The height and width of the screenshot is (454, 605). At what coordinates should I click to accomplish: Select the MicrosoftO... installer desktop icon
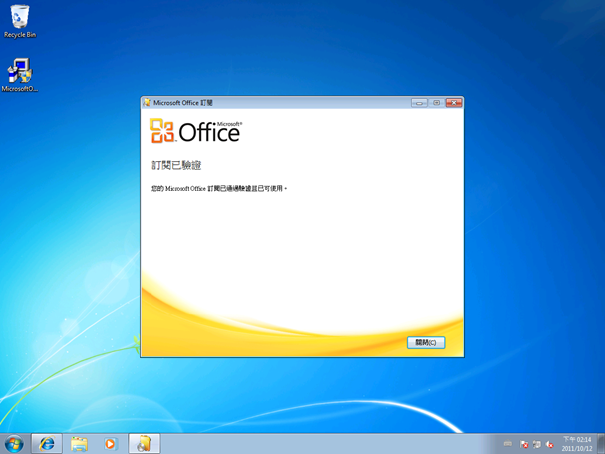click(x=20, y=75)
